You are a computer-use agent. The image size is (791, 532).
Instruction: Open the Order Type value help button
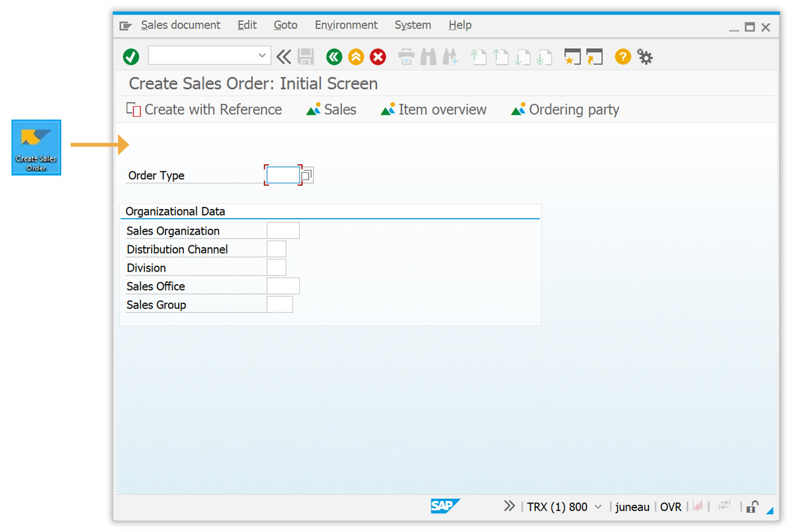307,175
